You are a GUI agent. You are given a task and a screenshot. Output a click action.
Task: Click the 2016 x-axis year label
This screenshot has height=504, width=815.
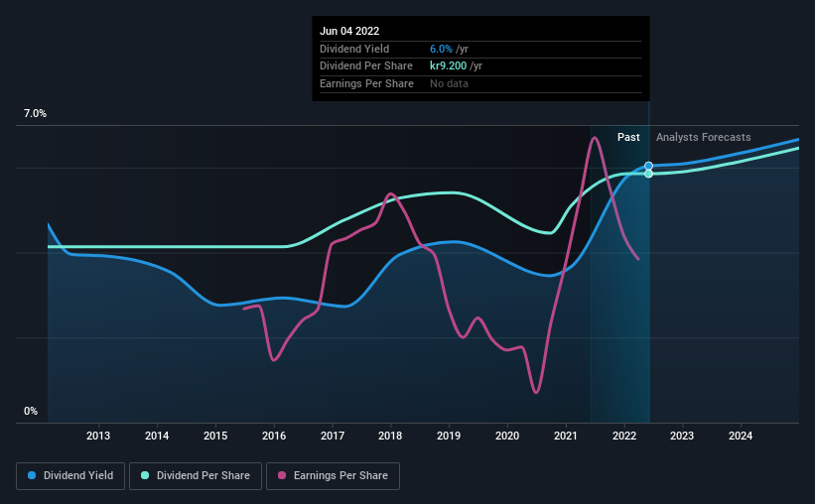pyautogui.click(x=274, y=436)
